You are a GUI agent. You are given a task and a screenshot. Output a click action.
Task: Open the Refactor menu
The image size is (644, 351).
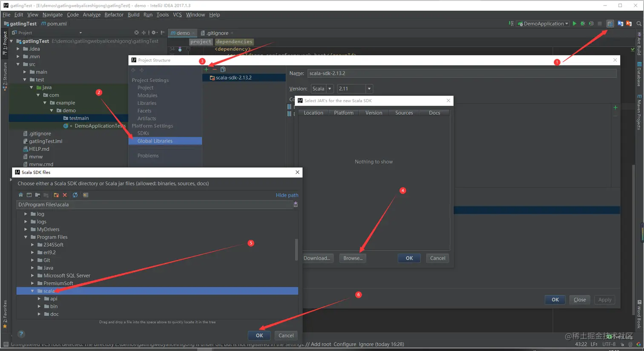coord(114,14)
